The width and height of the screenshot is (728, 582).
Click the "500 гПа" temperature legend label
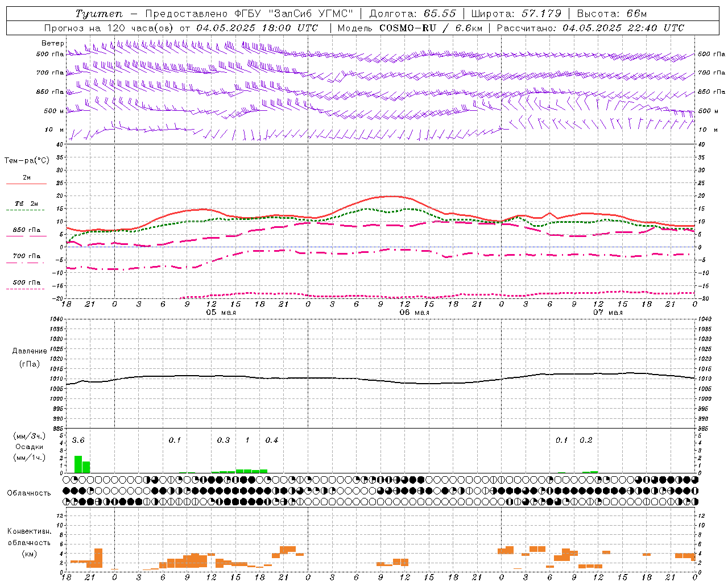click(x=27, y=282)
